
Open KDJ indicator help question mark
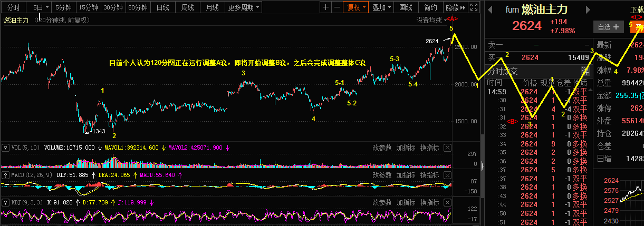pyautogui.click(x=6, y=202)
